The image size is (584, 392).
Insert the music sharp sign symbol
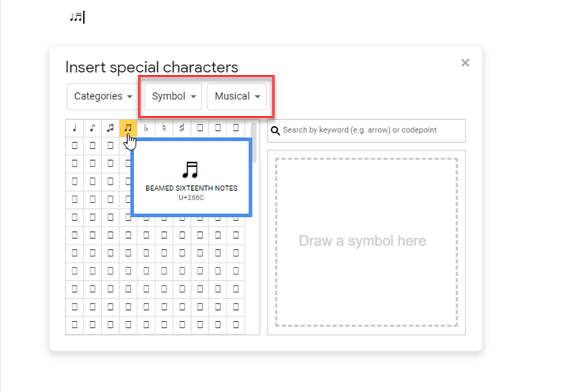[x=182, y=128]
